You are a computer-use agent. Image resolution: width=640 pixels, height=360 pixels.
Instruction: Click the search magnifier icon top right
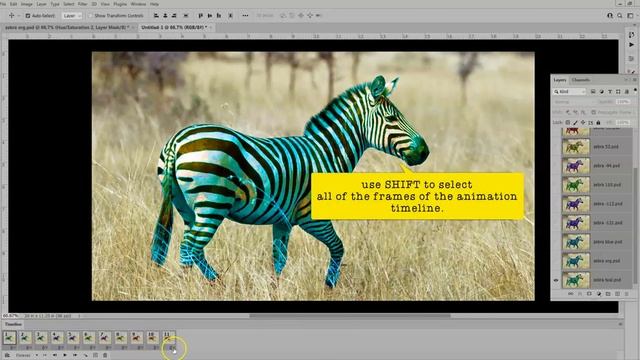(x=620, y=16)
